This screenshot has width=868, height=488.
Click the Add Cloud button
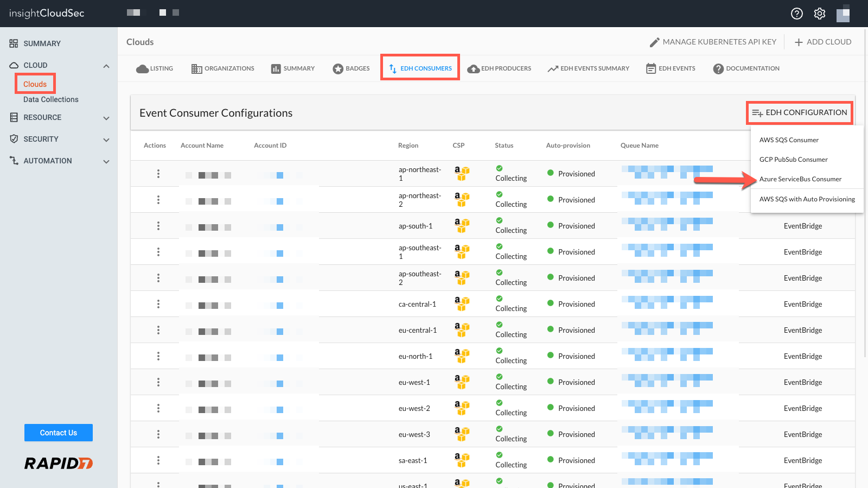coord(823,42)
